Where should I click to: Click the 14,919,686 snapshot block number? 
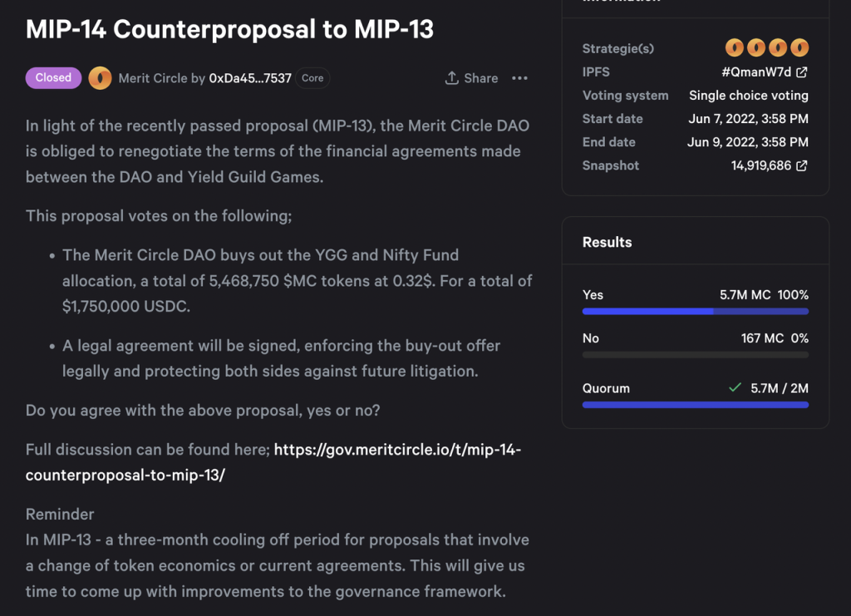pyautogui.click(x=761, y=166)
